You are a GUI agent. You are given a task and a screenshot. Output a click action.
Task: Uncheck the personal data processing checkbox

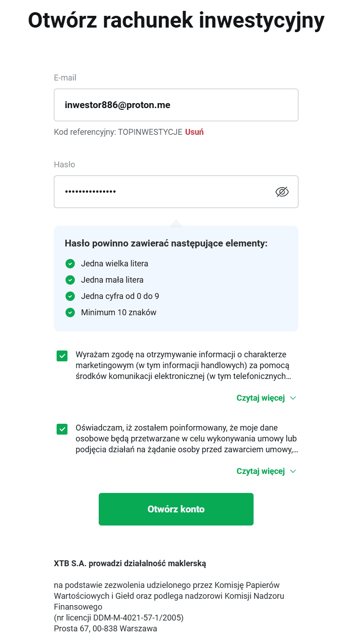[62, 429]
